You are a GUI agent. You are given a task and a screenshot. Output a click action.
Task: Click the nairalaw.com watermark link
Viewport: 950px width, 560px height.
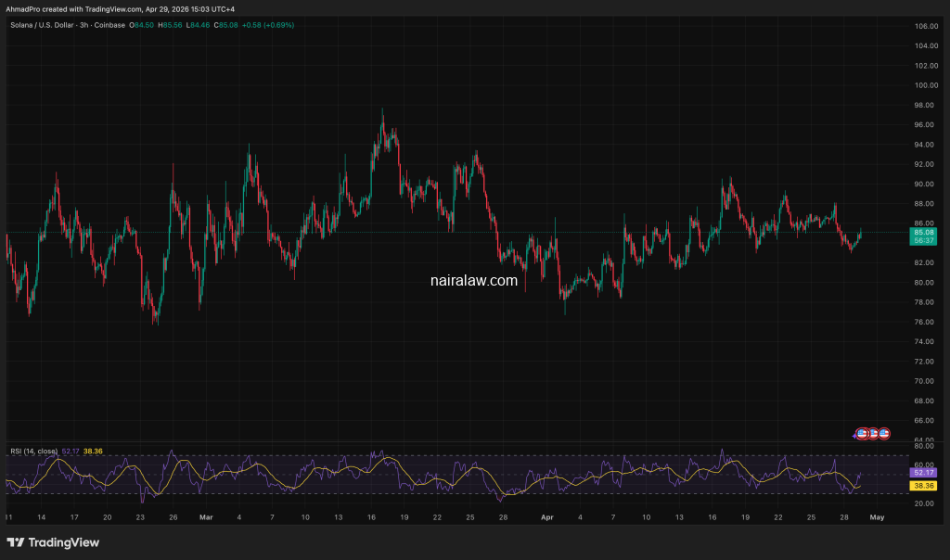coord(474,279)
